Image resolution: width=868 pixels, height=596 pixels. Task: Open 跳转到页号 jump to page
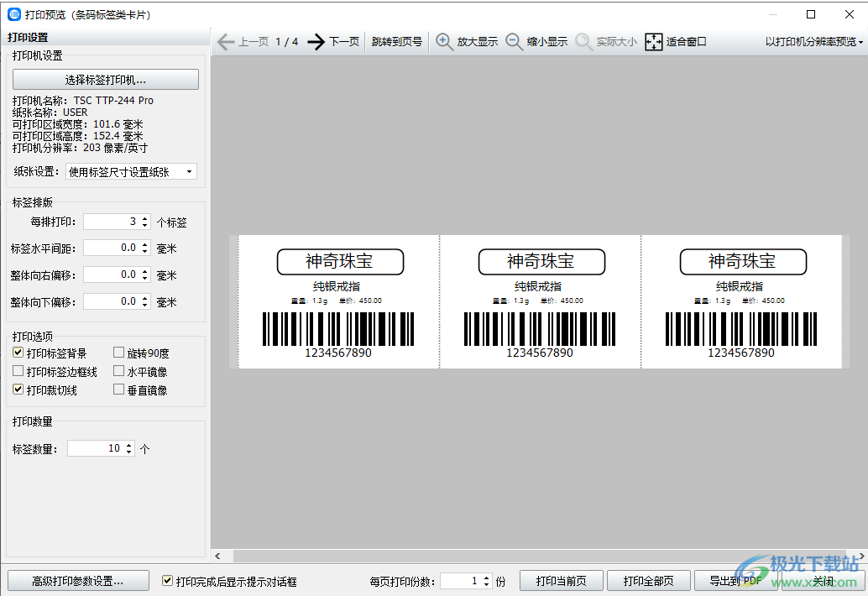tap(397, 42)
